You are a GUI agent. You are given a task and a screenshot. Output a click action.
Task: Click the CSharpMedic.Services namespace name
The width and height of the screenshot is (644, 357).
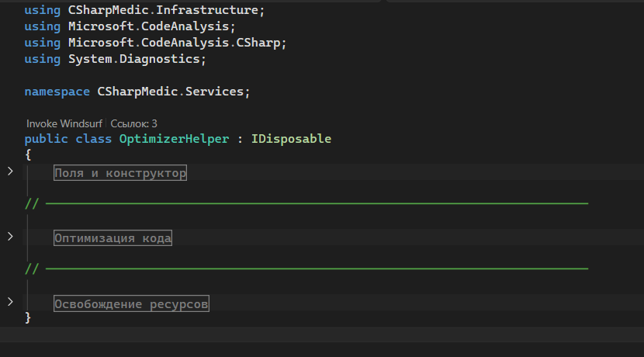(x=171, y=92)
